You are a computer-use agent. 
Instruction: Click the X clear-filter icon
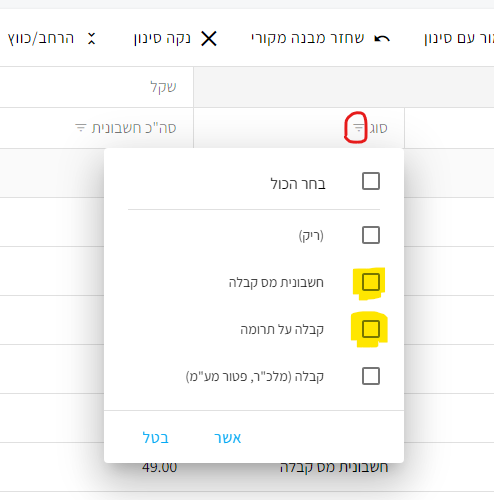click(209, 39)
